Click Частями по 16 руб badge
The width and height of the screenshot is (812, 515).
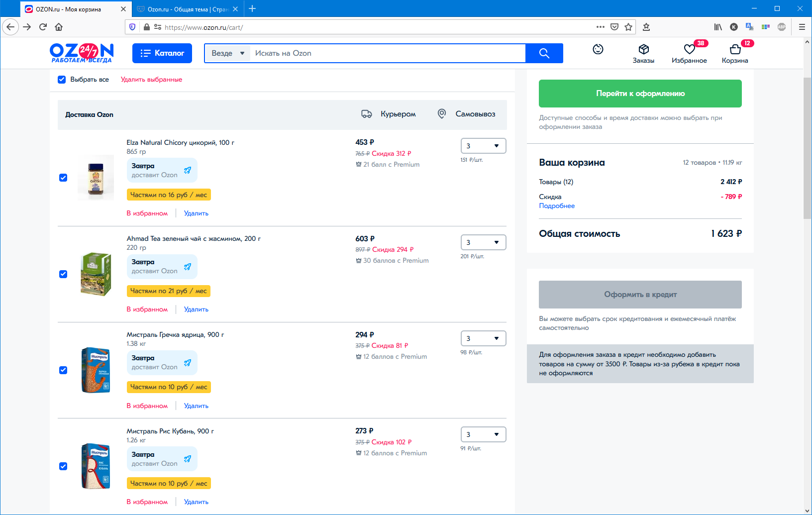pos(169,195)
